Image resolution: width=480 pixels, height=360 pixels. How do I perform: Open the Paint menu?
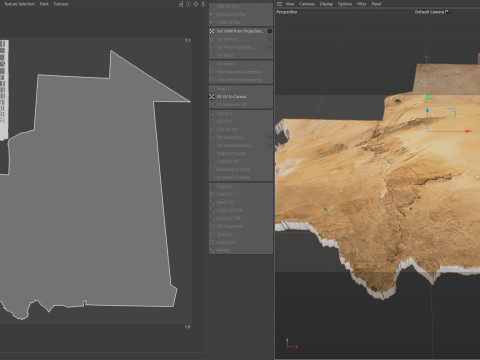(x=44, y=4)
